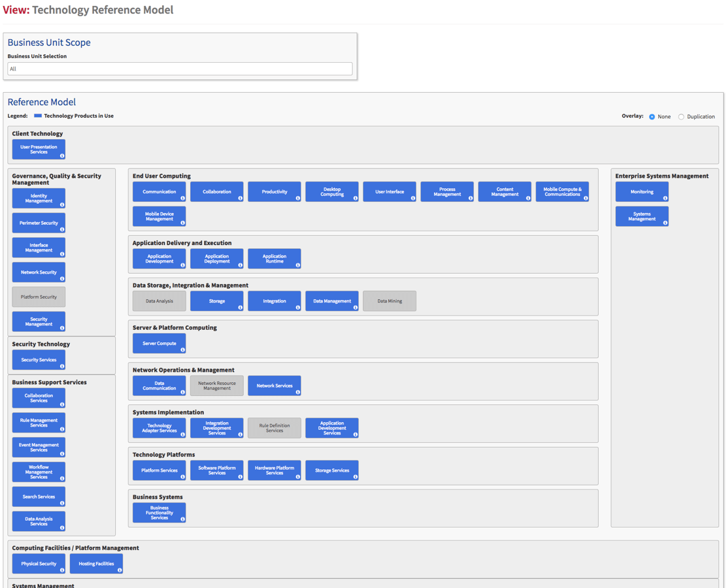Select the Application Deployment tile
Viewport: 727px width, 588px height.
coord(216,258)
